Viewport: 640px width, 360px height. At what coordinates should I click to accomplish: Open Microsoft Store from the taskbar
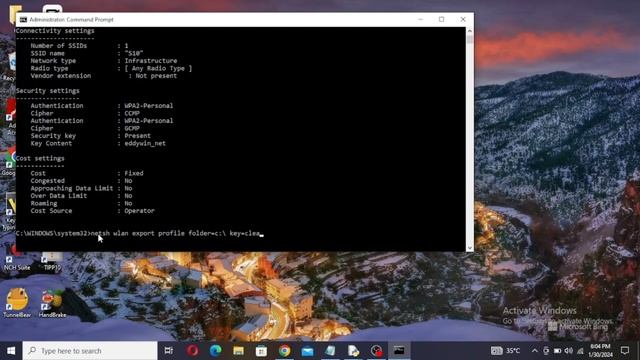coord(262,351)
